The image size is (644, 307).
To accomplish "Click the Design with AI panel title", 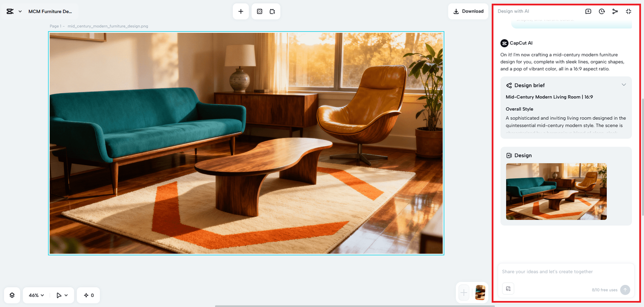I will pyautogui.click(x=513, y=11).
